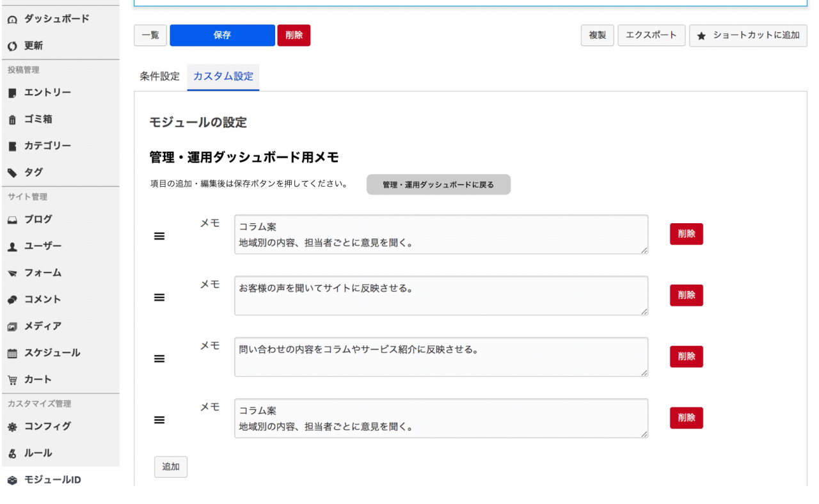This screenshot has height=504, width=819.
Task: Click the User person icon in sidebar
Action: point(12,246)
